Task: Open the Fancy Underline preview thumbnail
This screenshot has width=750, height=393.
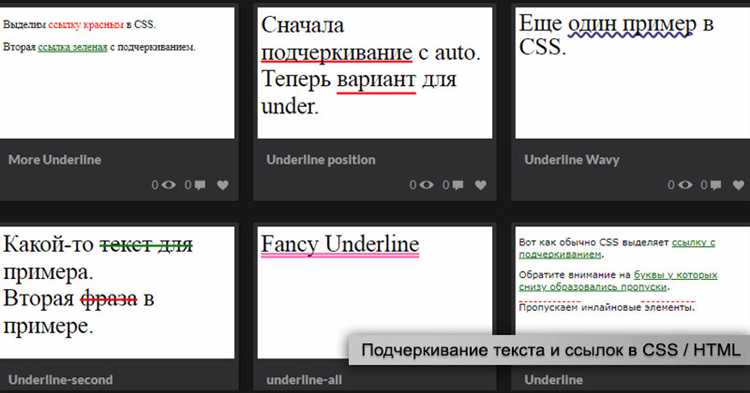Action: pos(375,292)
